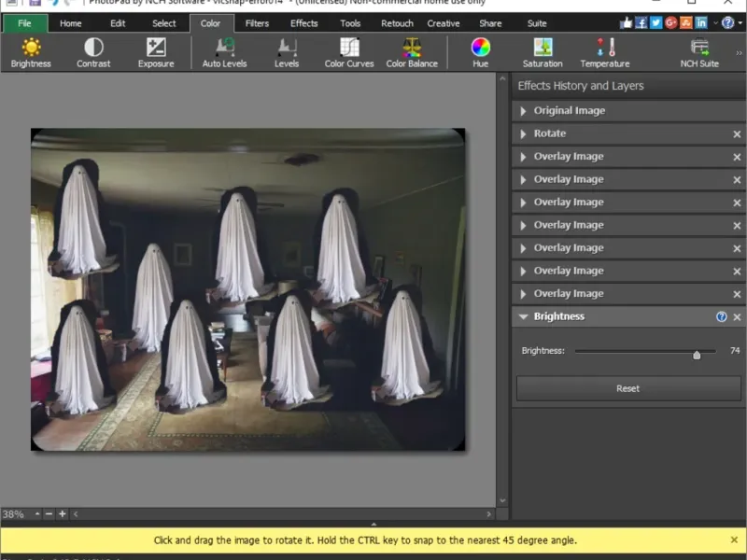Open the Retouch tab
747x560 pixels.
click(x=397, y=23)
